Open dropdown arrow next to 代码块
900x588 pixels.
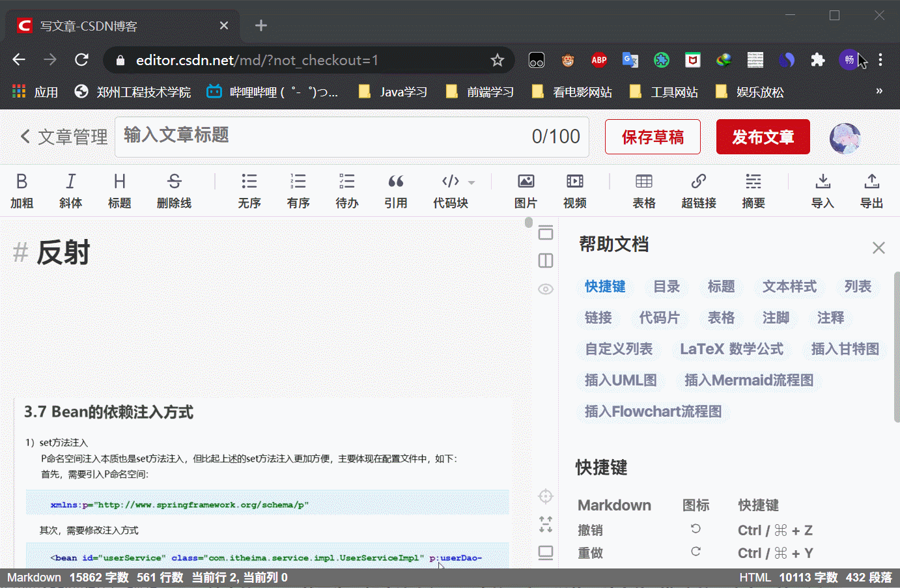click(472, 182)
